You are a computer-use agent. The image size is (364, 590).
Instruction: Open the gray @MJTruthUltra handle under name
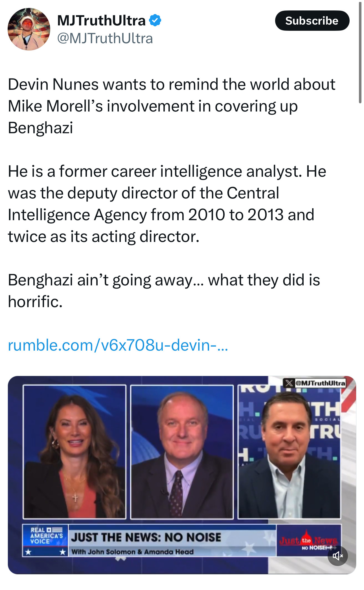point(105,38)
